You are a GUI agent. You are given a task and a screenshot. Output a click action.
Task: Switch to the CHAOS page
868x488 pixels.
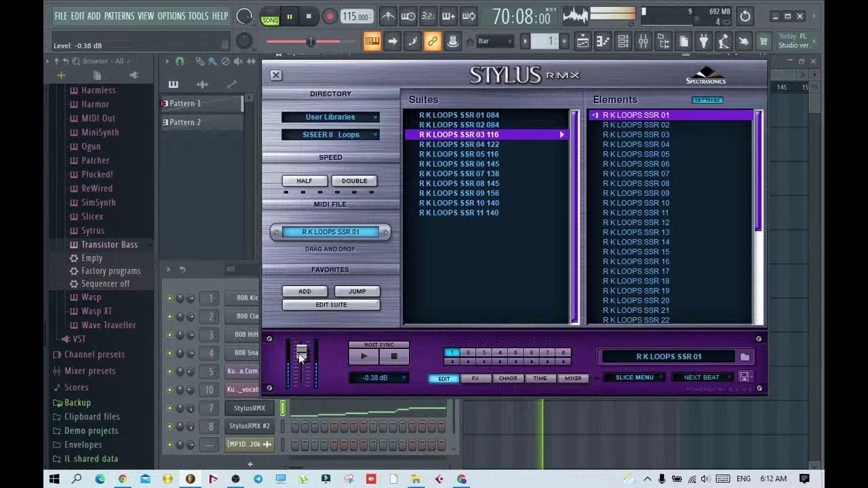pyautogui.click(x=508, y=378)
